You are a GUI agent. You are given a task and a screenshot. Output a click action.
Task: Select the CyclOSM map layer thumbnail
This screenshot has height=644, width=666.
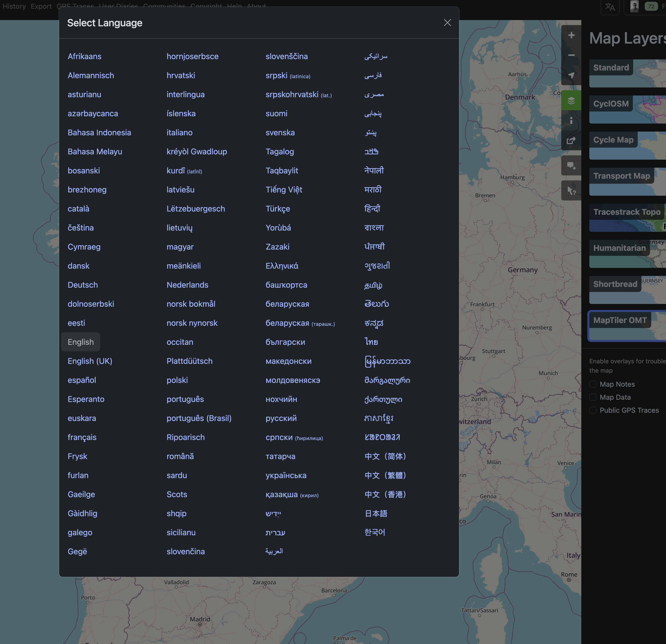pyautogui.click(x=627, y=110)
